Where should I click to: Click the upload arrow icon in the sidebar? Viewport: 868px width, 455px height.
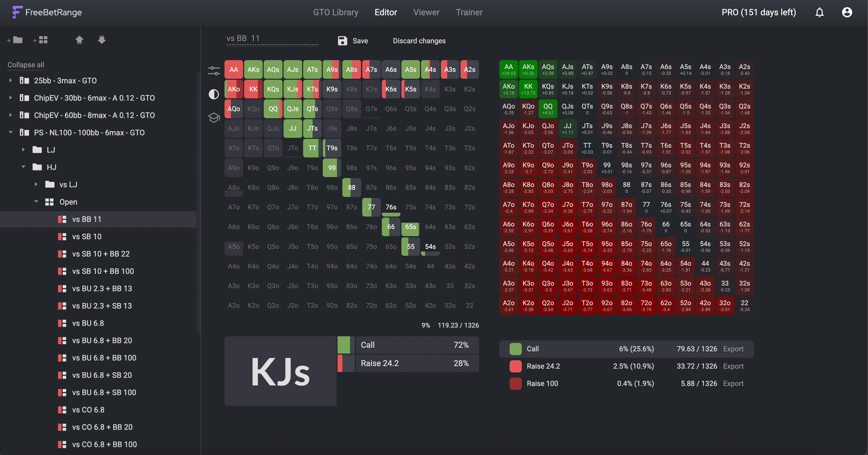tap(79, 40)
